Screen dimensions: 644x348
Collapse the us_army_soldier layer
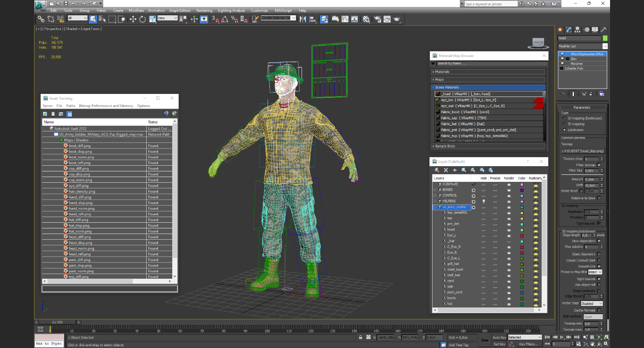click(435, 207)
